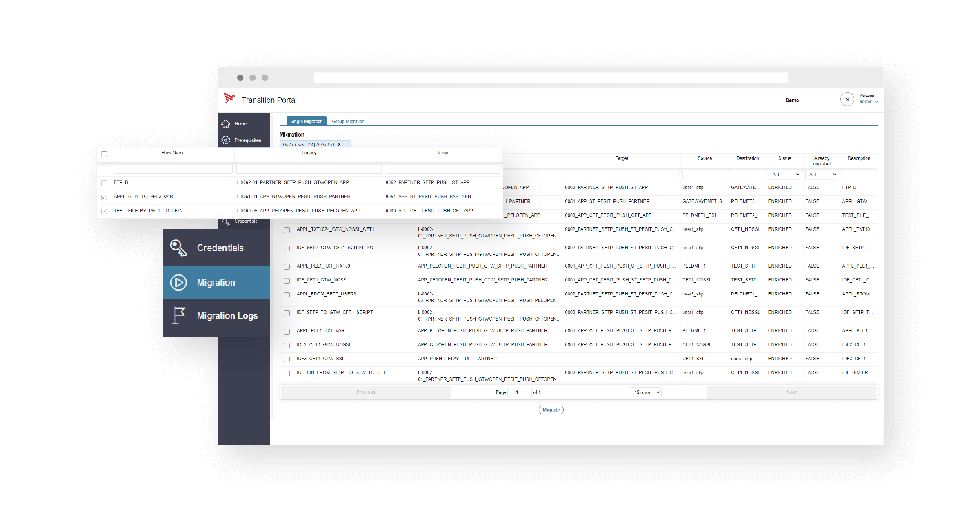Check the IDF_BIN_FROM_SFTP_TO_GTW_TO_CFT row checkbox
980x512 pixels.
tap(287, 373)
